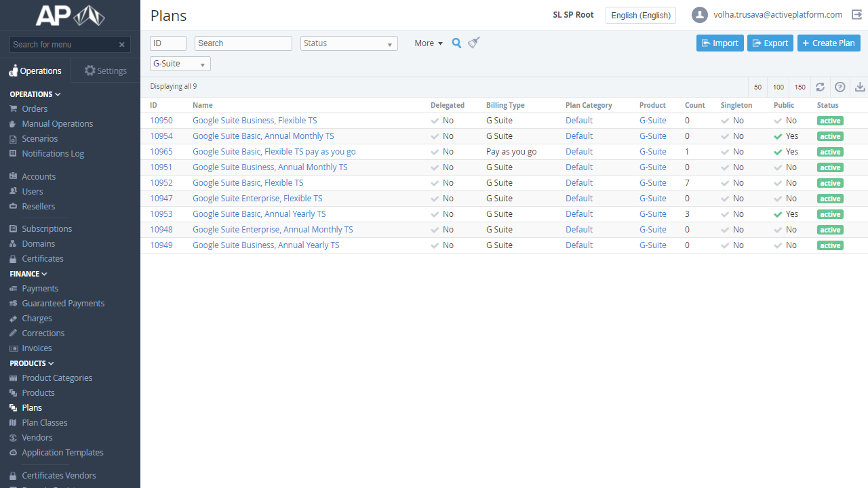Switch to the Operations tab

[x=35, y=70]
